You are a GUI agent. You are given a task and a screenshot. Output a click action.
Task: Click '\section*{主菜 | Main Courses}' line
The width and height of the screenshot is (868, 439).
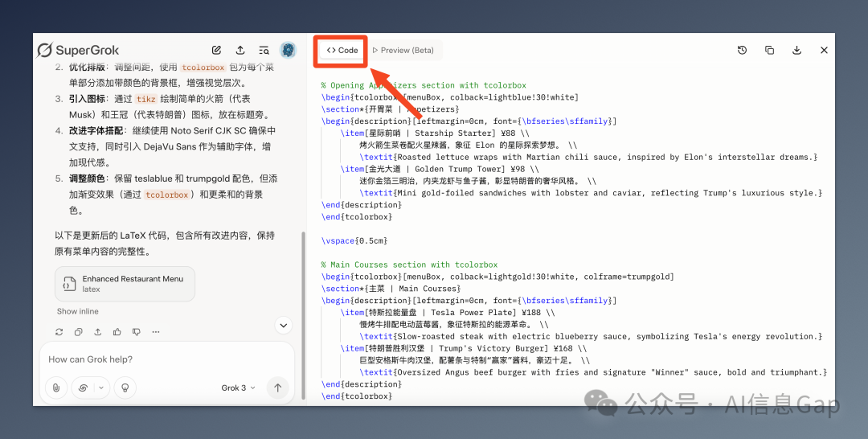pos(391,289)
